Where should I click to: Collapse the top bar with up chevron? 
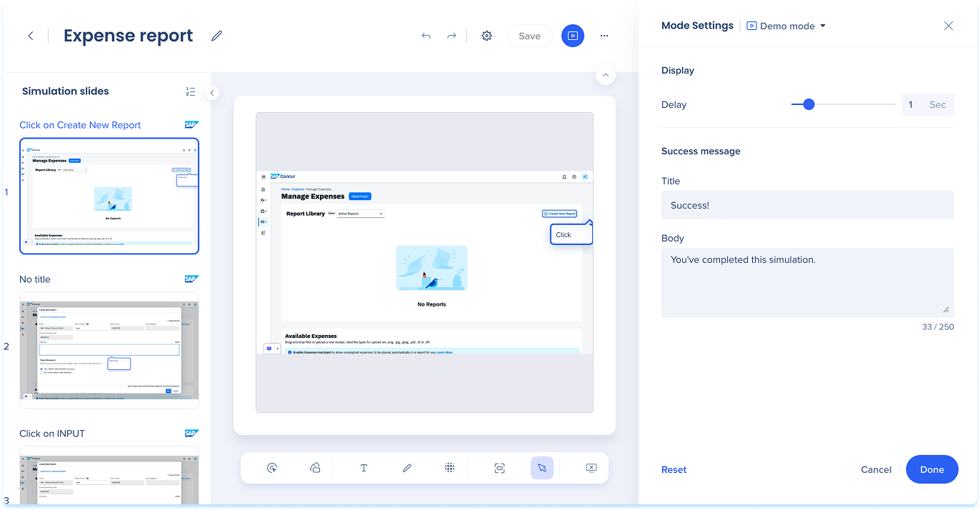(x=605, y=75)
